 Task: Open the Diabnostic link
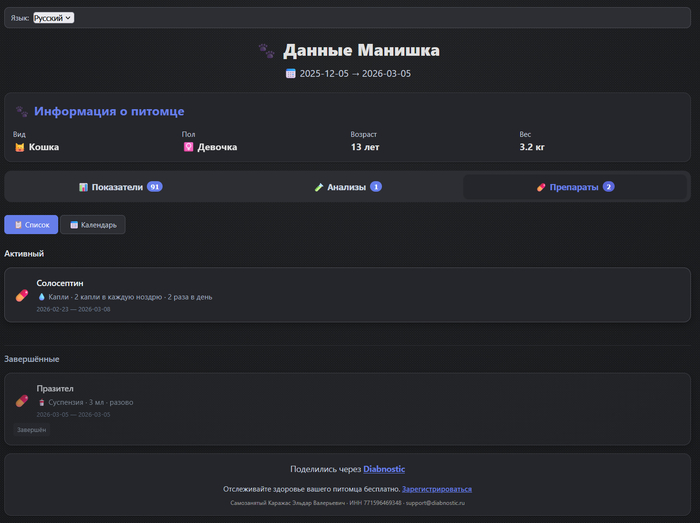[x=384, y=468]
